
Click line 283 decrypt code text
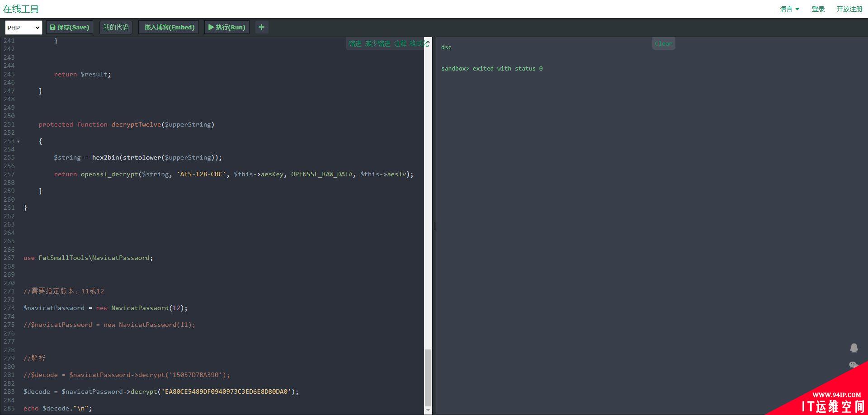(161, 391)
